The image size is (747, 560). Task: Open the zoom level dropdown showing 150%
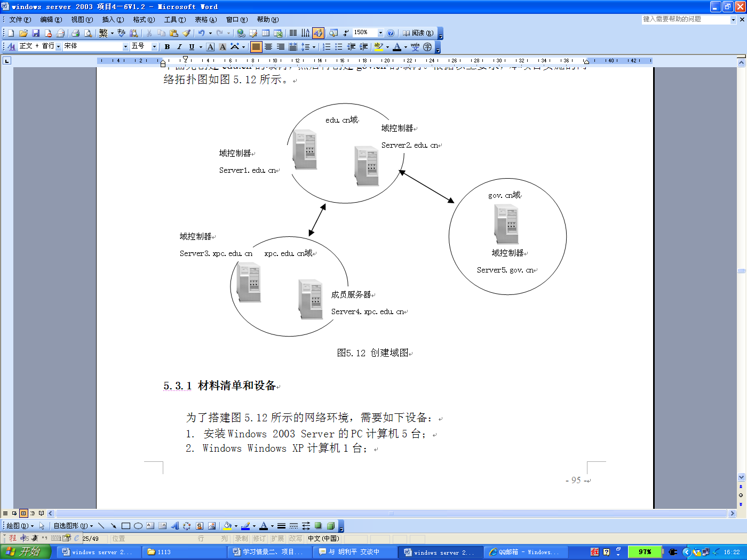coord(379,33)
